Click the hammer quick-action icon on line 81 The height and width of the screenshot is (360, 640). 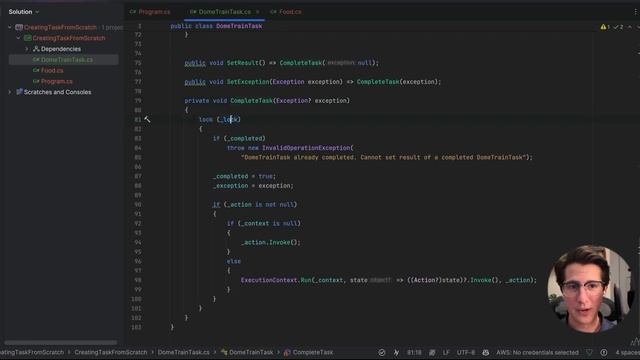tap(147, 119)
